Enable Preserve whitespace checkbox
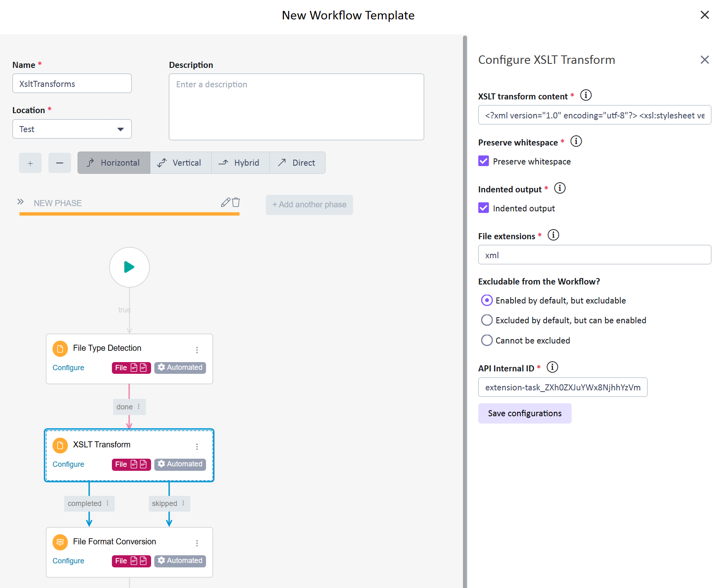The height and width of the screenshot is (588, 715). coord(483,161)
